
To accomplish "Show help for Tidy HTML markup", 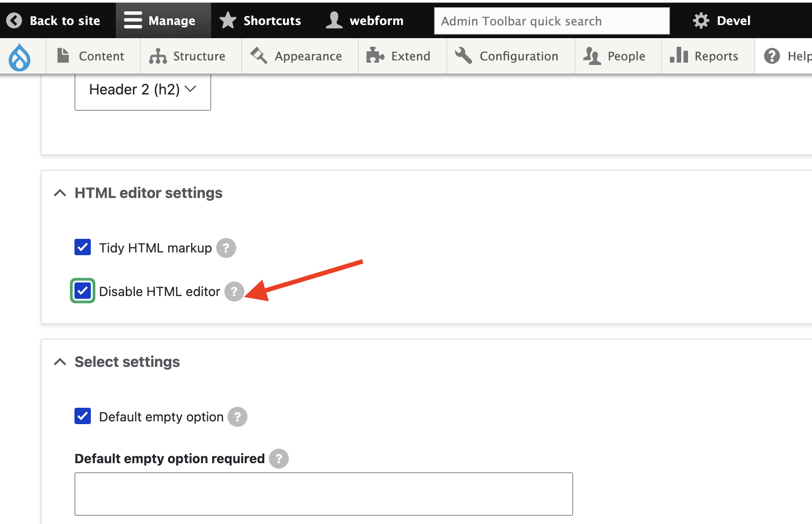I will coord(226,248).
